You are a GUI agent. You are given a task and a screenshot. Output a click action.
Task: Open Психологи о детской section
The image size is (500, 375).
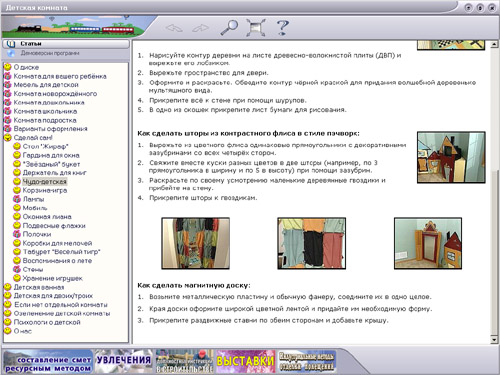tap(47, 322)
